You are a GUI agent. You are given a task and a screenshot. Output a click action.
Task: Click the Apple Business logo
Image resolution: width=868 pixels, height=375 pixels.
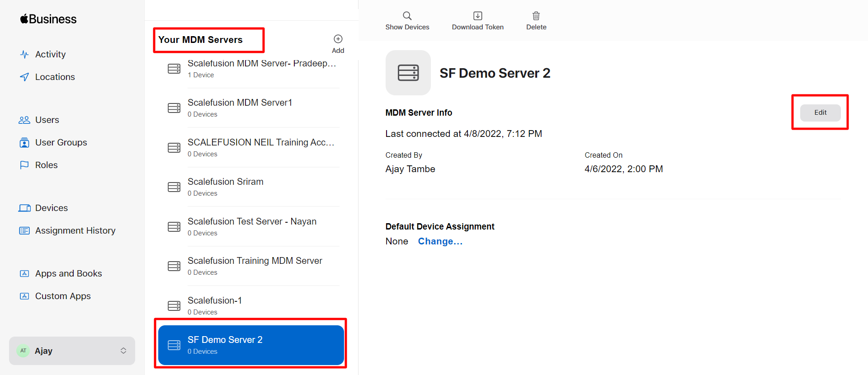(48, 19)
